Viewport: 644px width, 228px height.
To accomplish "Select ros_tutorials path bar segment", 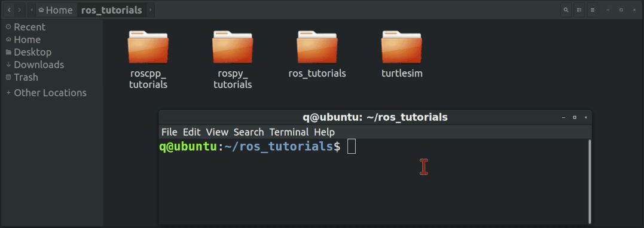I will click(x=112, y=10).
